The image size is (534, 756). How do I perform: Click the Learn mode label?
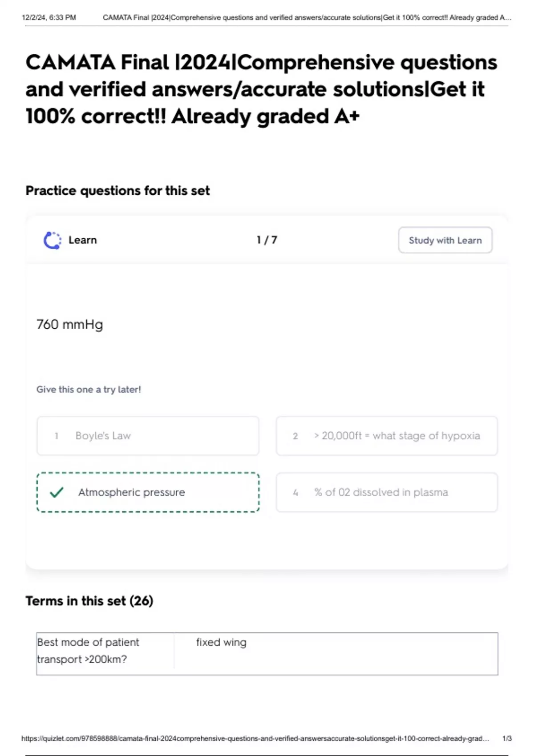click(x=82, y=240)
